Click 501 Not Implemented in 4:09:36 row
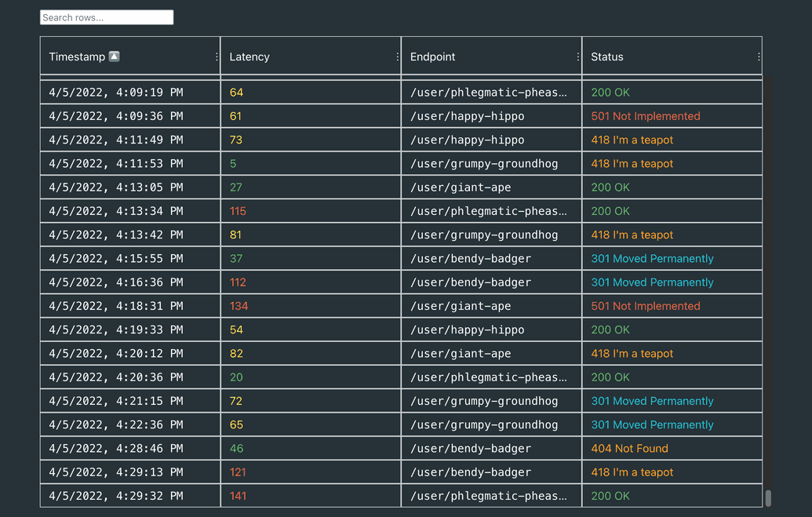Screen dimensions: 812x517 (645, 116)
